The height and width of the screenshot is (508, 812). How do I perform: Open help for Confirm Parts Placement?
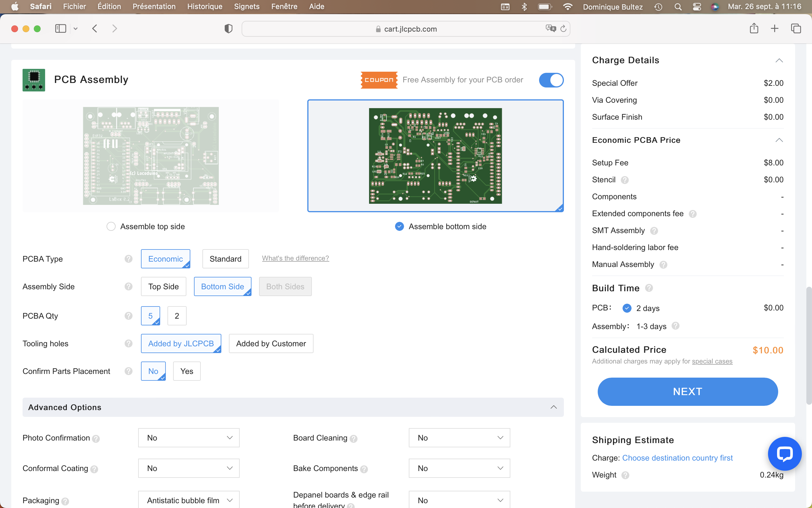129,371
